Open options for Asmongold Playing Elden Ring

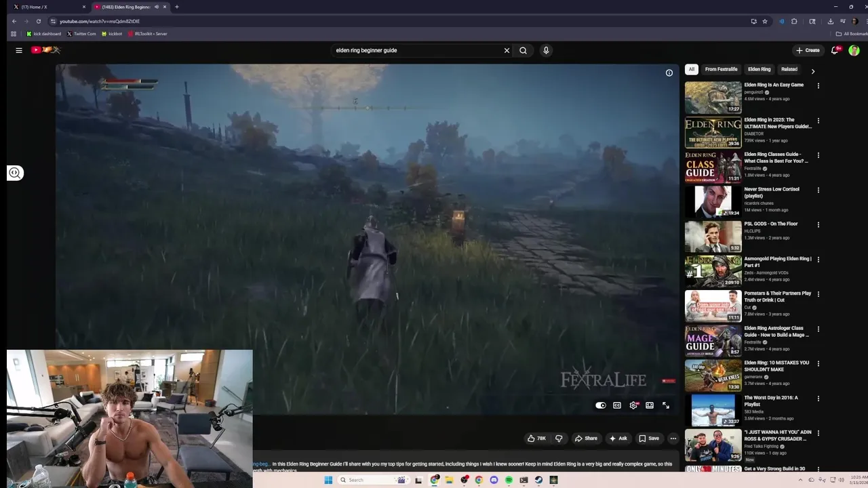coord(818,260)
